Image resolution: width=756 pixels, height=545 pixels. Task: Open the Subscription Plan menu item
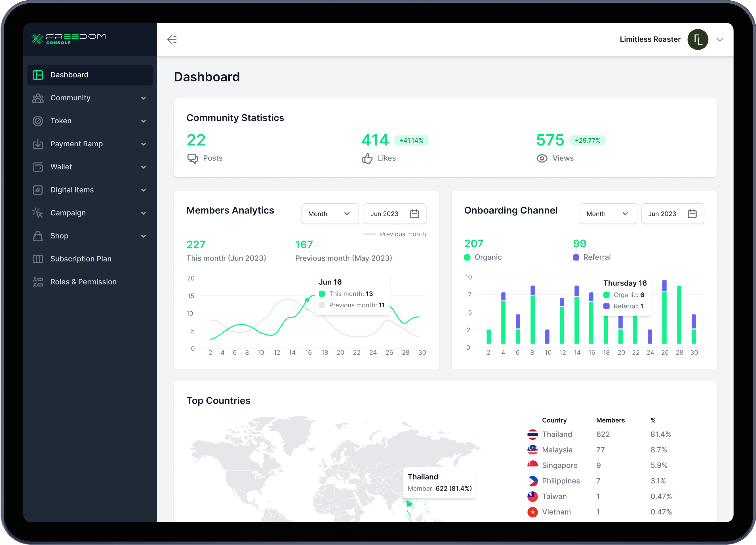pos(81,259)
